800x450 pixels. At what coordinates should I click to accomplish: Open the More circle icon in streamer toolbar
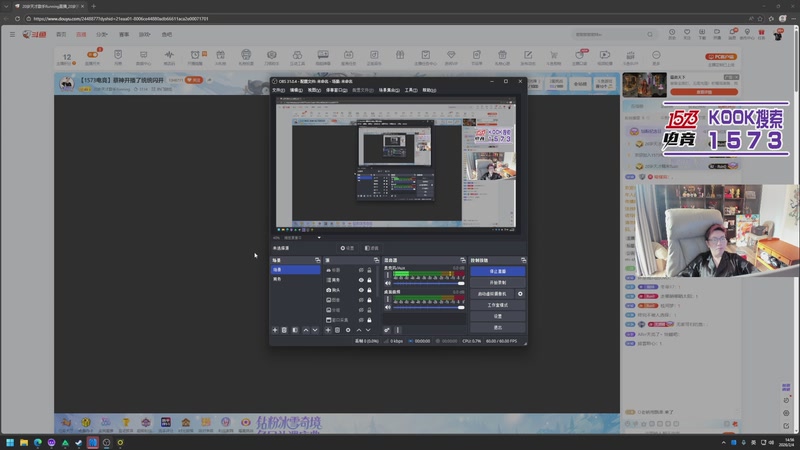pyautogui.click(x=656, y=56)
